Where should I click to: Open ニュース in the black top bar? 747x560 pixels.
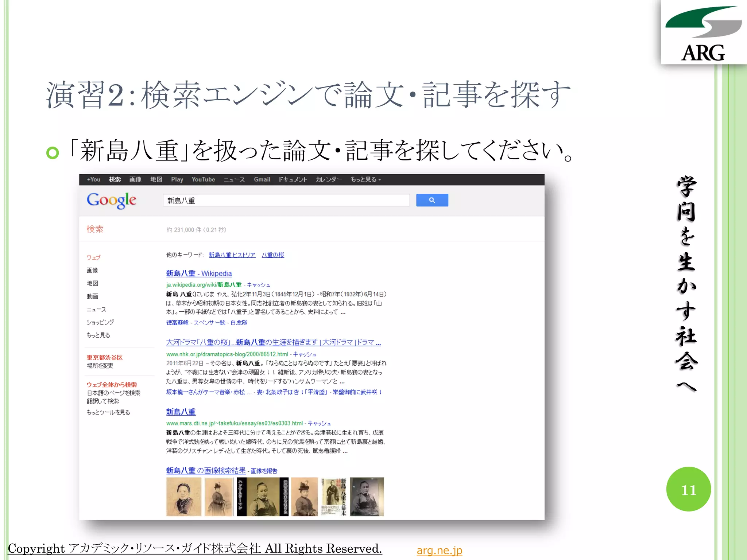[234, 179]
